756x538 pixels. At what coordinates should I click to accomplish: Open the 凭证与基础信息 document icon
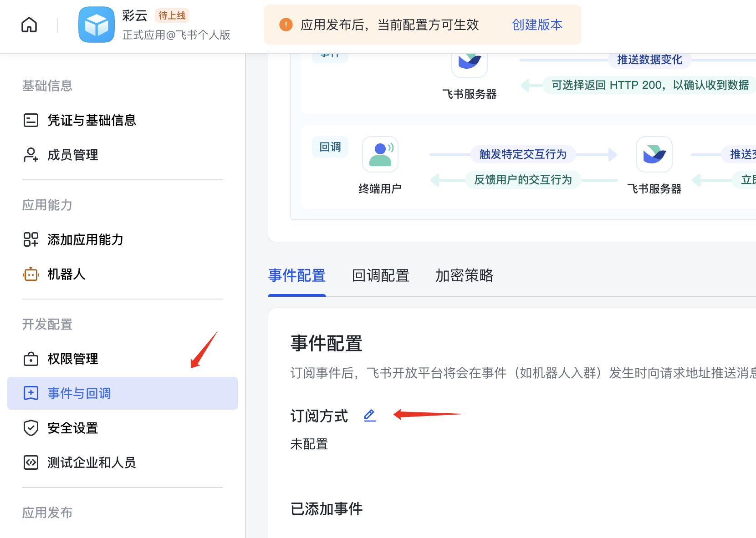(x=30, y=120)
